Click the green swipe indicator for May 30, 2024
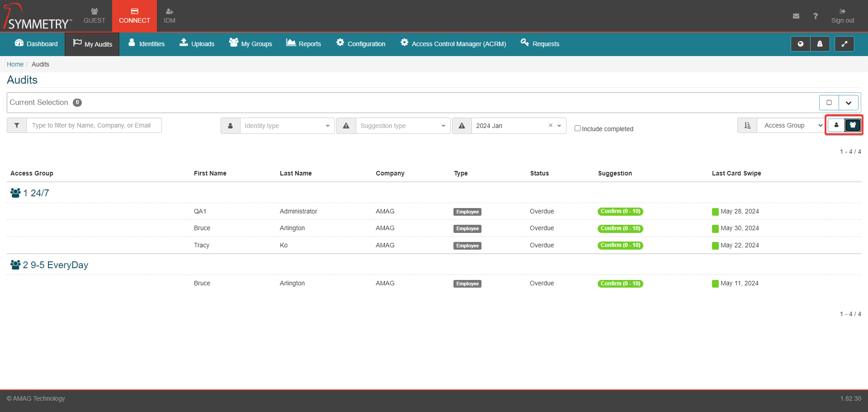 [715, 228]
